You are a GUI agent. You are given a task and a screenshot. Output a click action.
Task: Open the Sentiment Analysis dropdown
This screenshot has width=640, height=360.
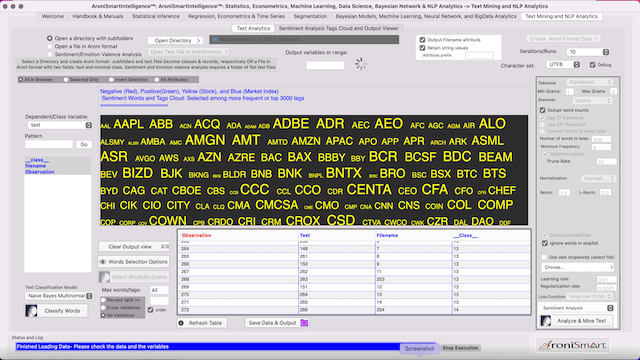coord(577,308)
